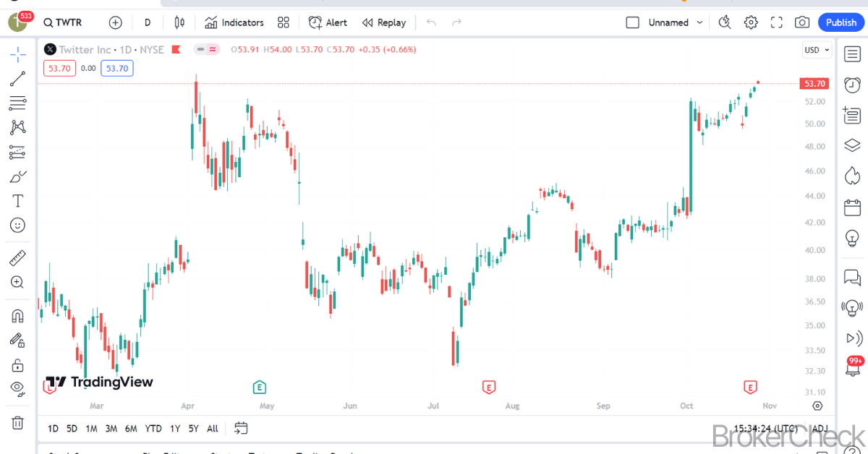Activate the zoom in tool
This screenshot has width=868, height=454.
tap(18, 282)
